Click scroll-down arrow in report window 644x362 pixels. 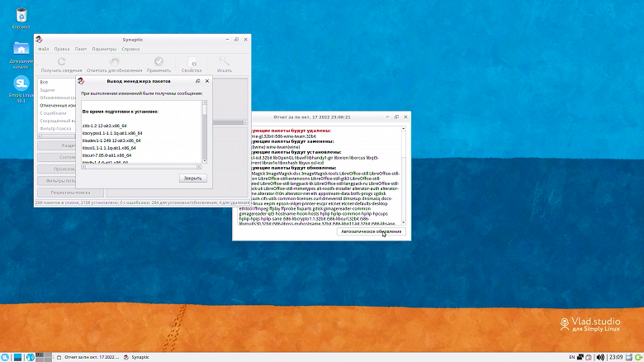(x=403, y=222)
